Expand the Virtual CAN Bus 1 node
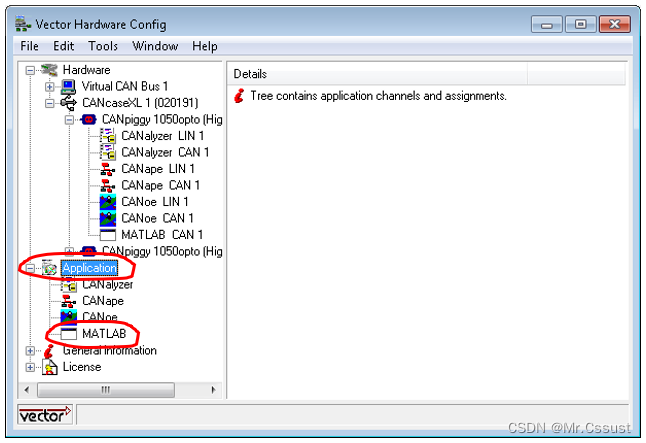The height and width of the screenshot is (443, 646). tap(49, 87)
